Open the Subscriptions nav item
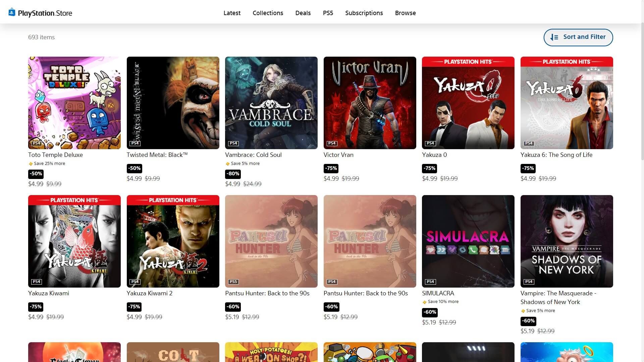The height and width of the screenshot is (362, 644). [x=364, y=13]
